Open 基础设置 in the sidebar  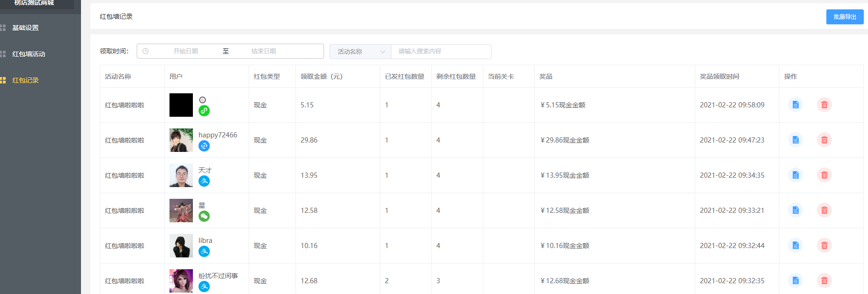(x=26, y=28)
